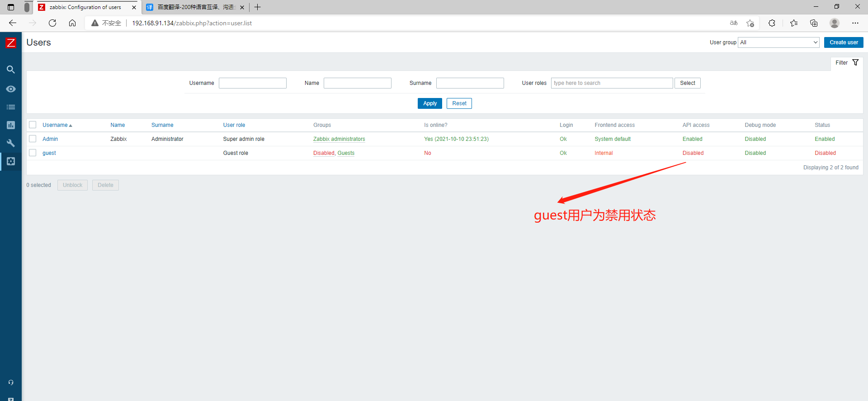Toggle guest's debug mode Disabled link
The image size is (868, 401).
point(755,153)
